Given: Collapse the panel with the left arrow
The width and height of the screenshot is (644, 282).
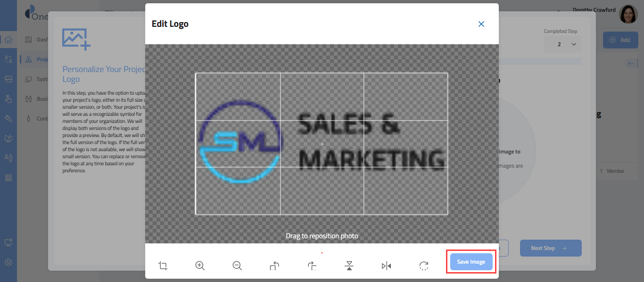Looking at the screenshot, I should [630, 64].
